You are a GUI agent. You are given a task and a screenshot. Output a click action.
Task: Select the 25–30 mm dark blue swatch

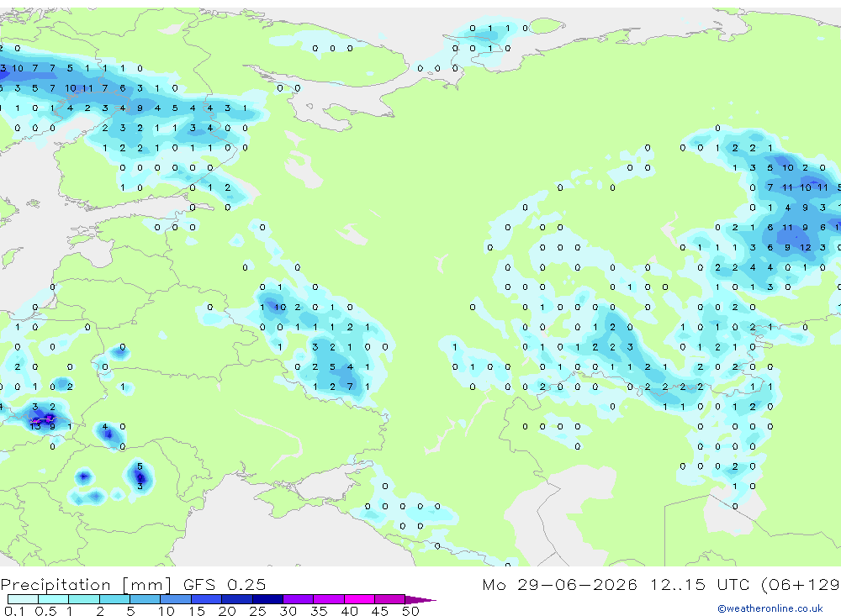(267, 599)
